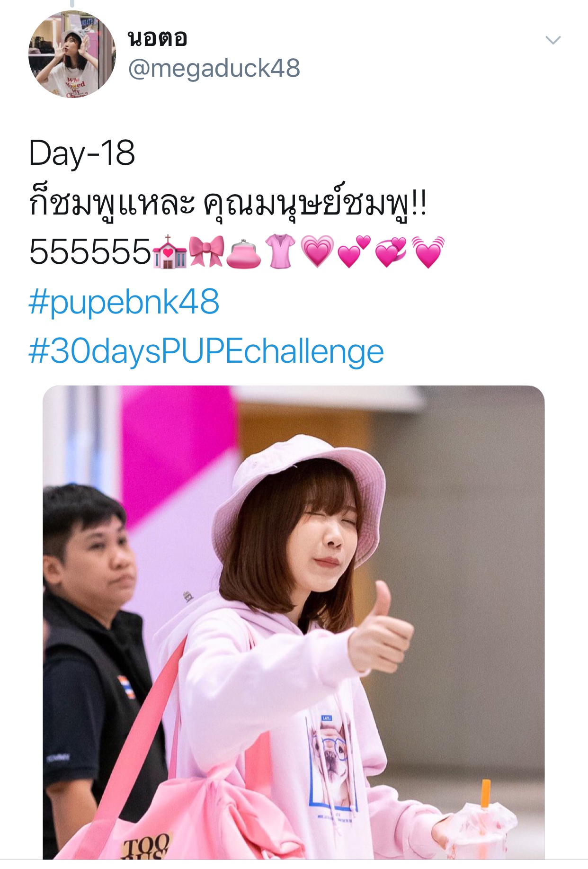The height and width of the screenshot is (869, 588).
Task: Open the #pupebnk48 hashtag
Action: pos(124,302)
